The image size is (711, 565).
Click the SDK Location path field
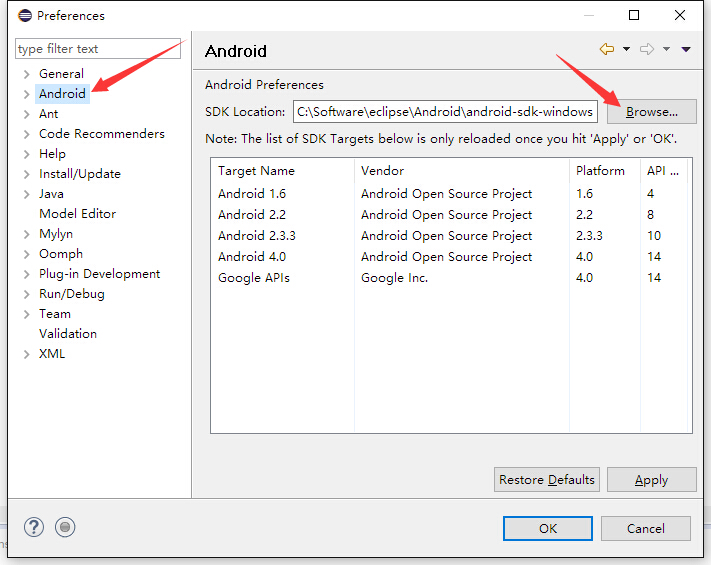(x=445, y=112)
